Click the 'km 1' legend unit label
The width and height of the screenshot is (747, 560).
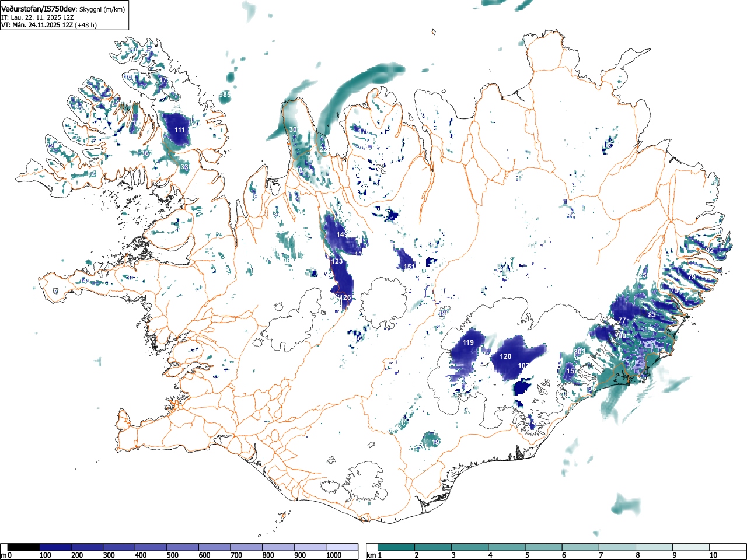pyautogui.click(x=374, y=555)
